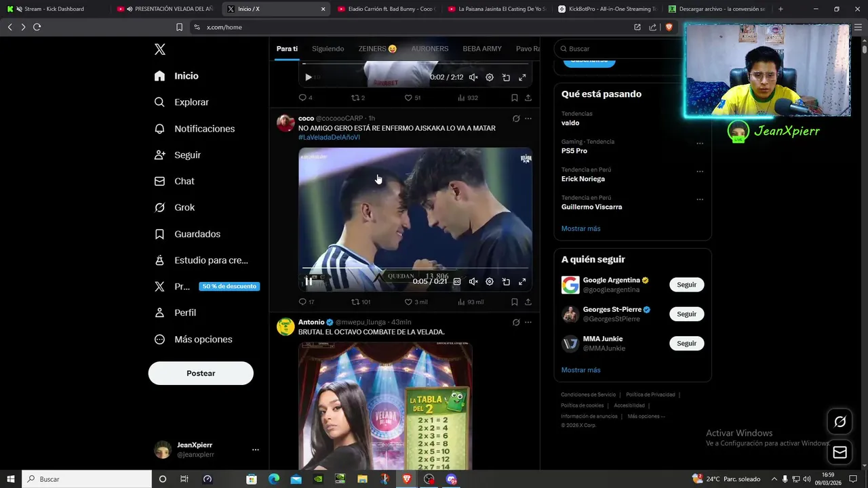This screenshot has width=868, height=488.
Task: Bookmark coco's post
Action: pyautogui.click(x=515, y=302)
